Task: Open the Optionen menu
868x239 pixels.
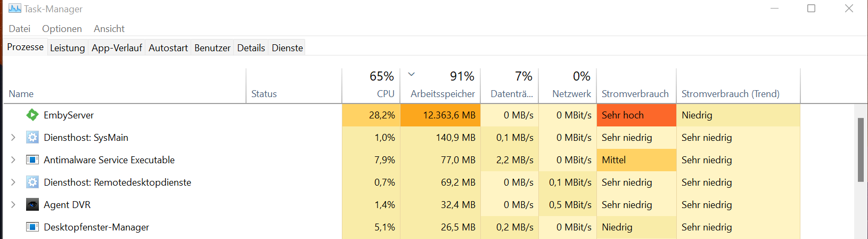Action: (62, 29)
